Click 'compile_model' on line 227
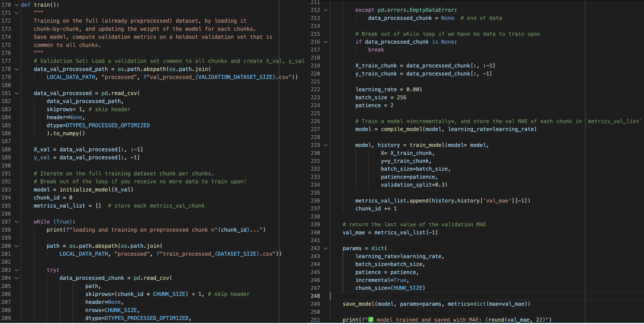This screenshot has height=324, width=644. click(402, 129)
